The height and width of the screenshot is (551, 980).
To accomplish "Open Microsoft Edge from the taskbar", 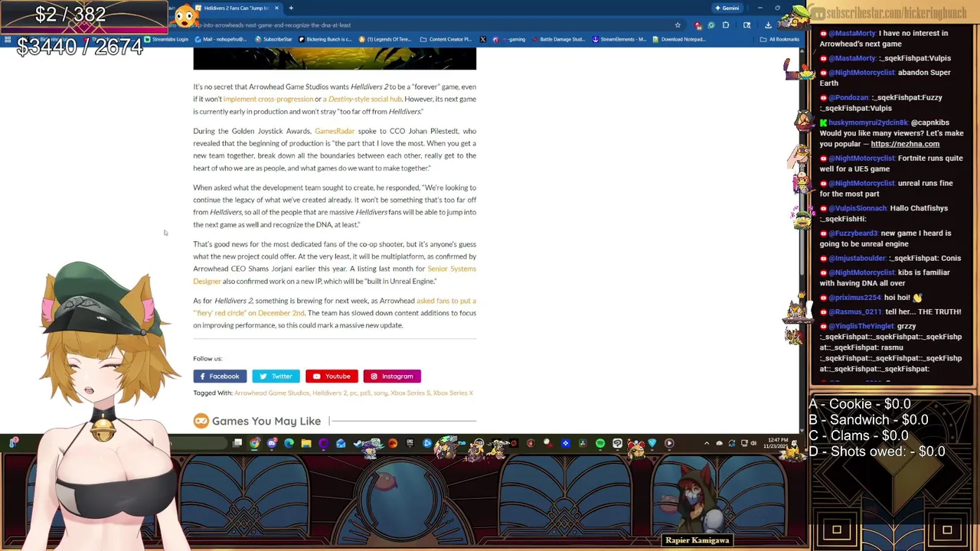I will 289,443.
